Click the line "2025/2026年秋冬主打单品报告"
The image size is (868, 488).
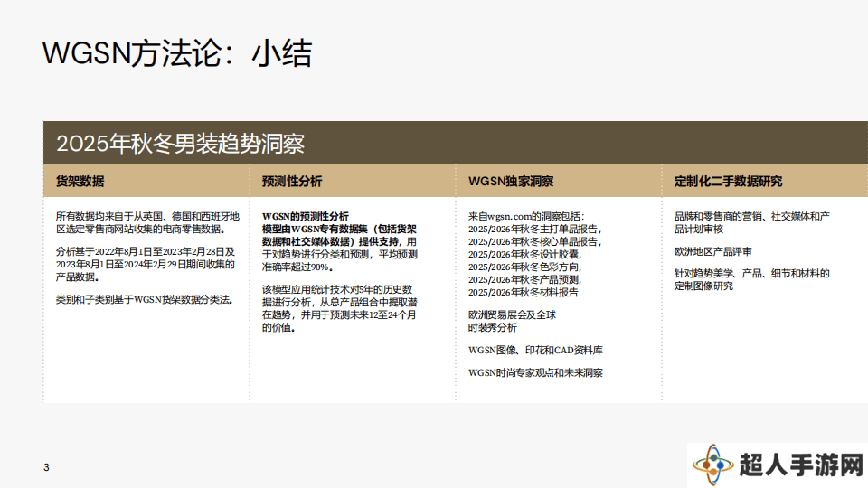point(534,229)
